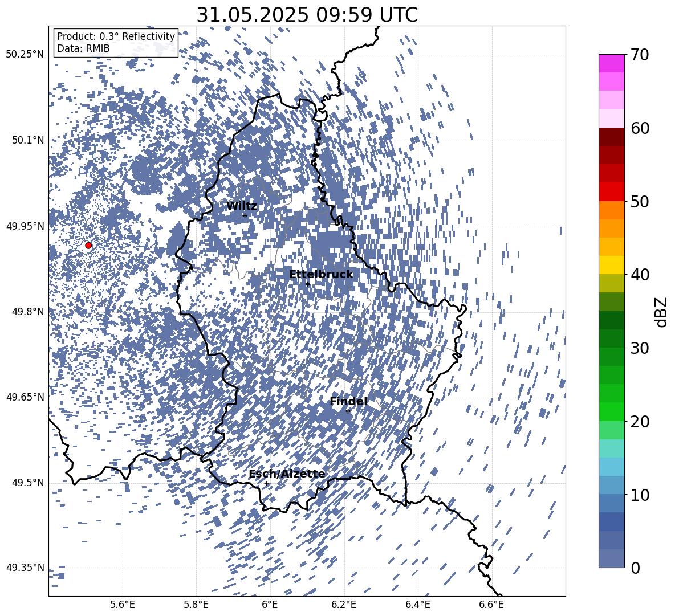Click the 49.8°N latitude label

(28, 312)
